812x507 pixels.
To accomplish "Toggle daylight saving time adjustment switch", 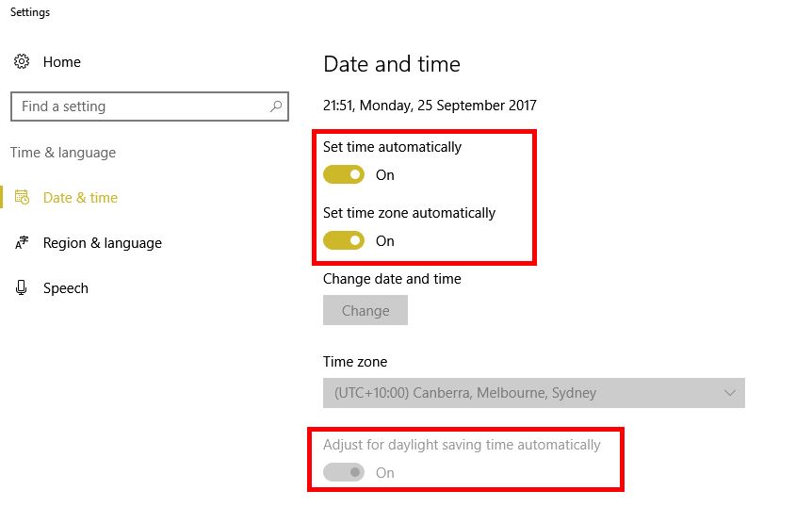I will pyautogui.click(x=344, y=473).
